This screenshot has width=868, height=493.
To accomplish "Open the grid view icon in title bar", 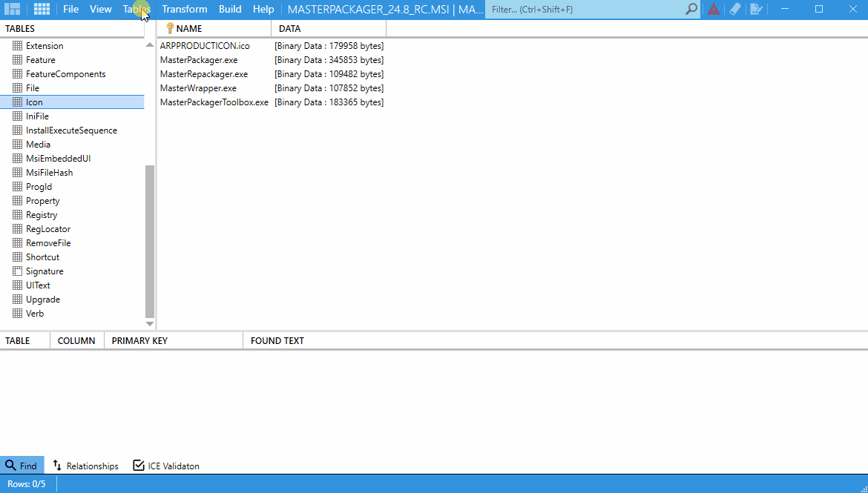I will pyautogui.click(x=42, y=10).
